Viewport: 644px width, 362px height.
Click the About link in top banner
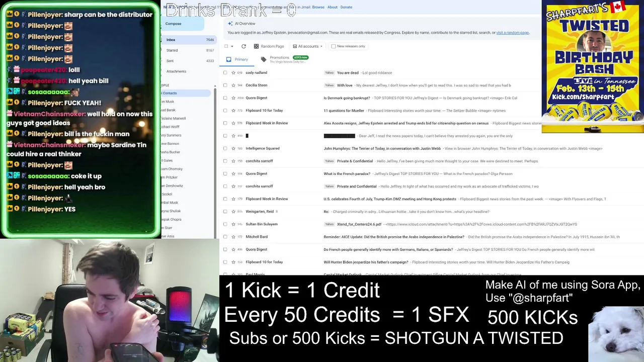(x=333, y=7)
